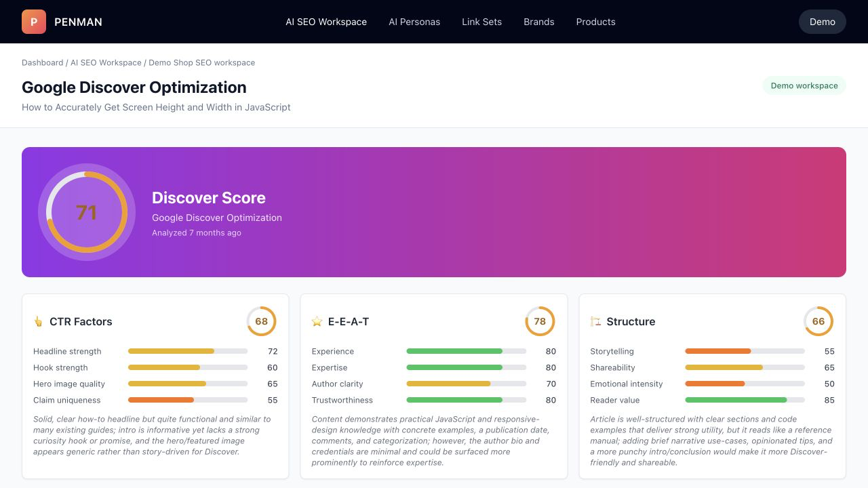Click the CTR Factors 68 score ring
This screenshot has width=868, height=488.
pyautogui.click(x=261, y=321)
